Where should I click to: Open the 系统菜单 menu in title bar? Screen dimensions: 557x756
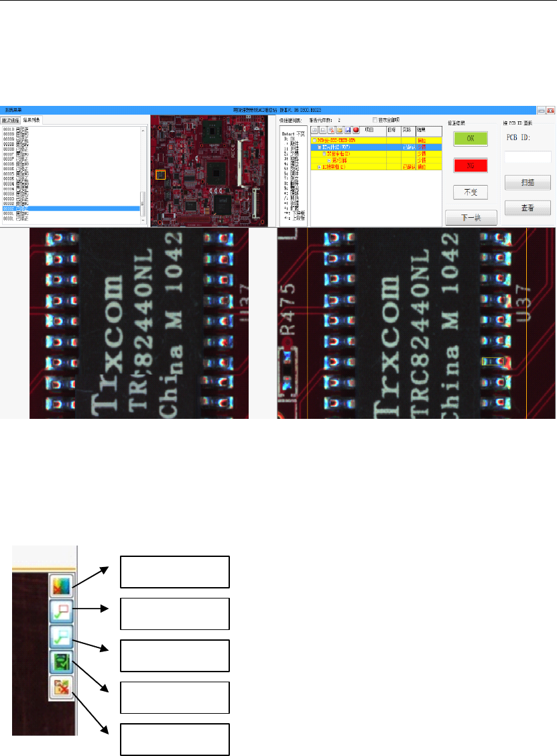(13, 110)
